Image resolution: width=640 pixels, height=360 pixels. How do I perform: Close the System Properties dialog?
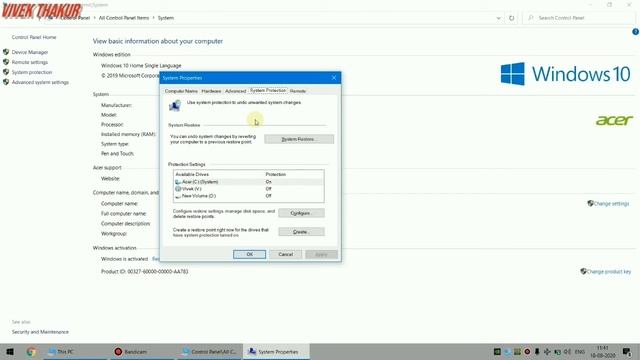point(334,78)
